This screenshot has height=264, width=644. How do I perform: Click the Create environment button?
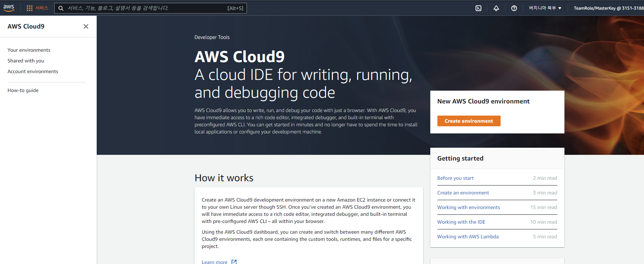[469, 121]
